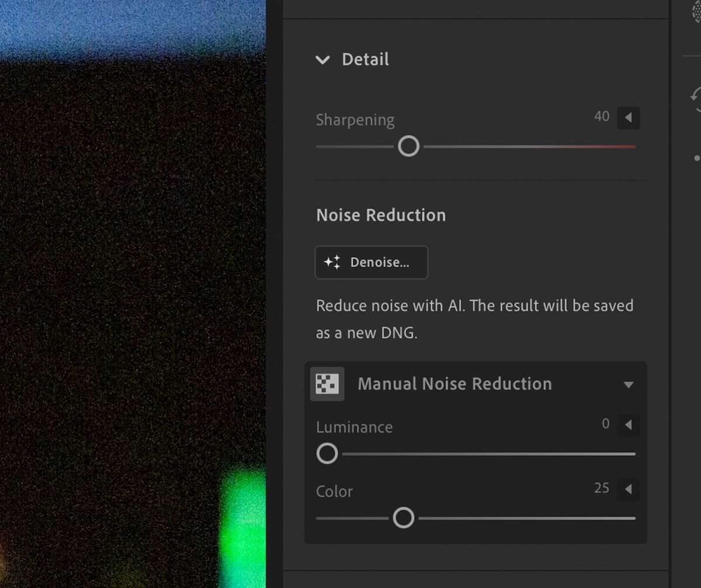This screenshot has height=588, width=701.
Task: Click the reset arrow beside the Sharpening value
Action: [x=629, y=117]
